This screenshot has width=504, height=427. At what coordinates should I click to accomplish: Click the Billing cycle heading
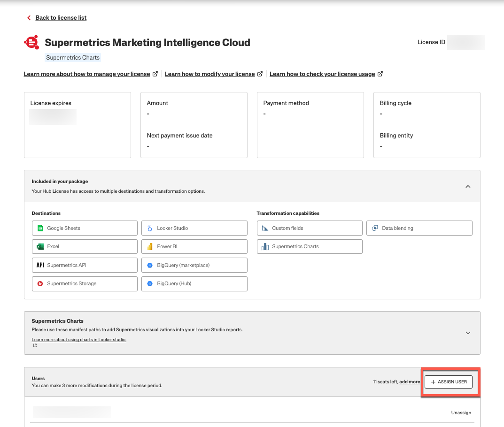395,103
